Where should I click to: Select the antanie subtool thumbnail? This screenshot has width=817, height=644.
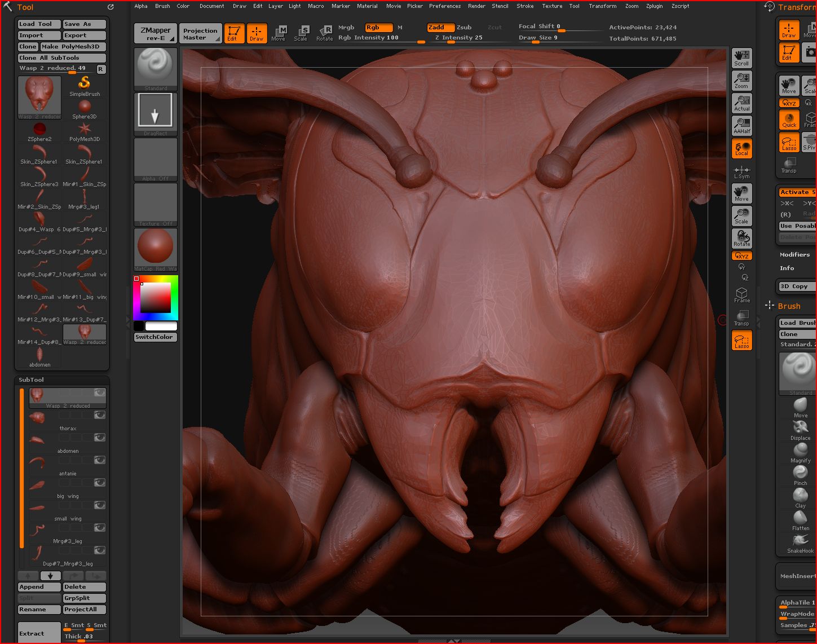pos(37,461)
